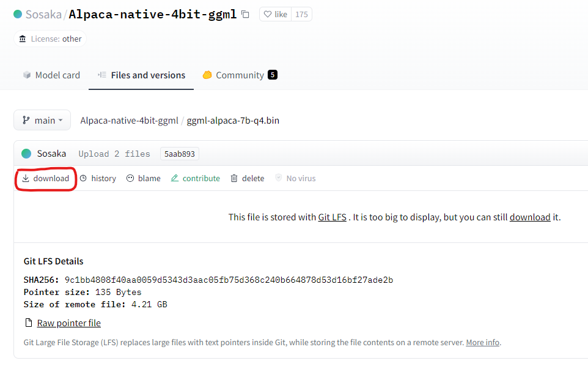Click the contribute option
The image size is (588, 366).
click(196, 178)
